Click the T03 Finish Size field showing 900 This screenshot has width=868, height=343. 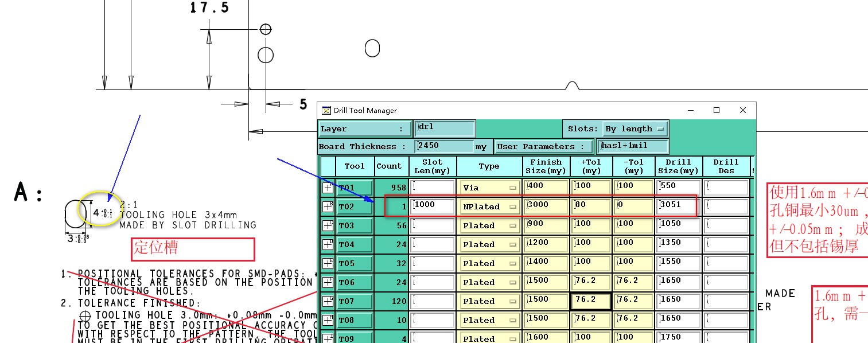tap(547, 225)
